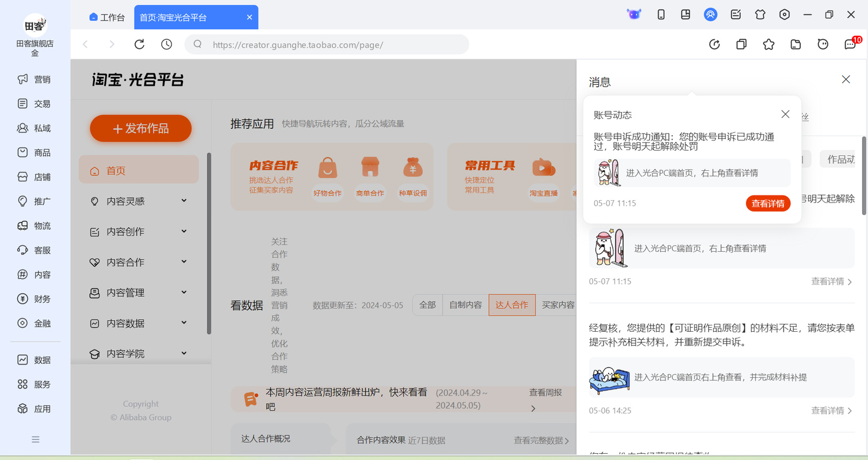Screen dimensions: 868x460
Task: Open the 金融 sidebar item
Action: click(35, 323)
